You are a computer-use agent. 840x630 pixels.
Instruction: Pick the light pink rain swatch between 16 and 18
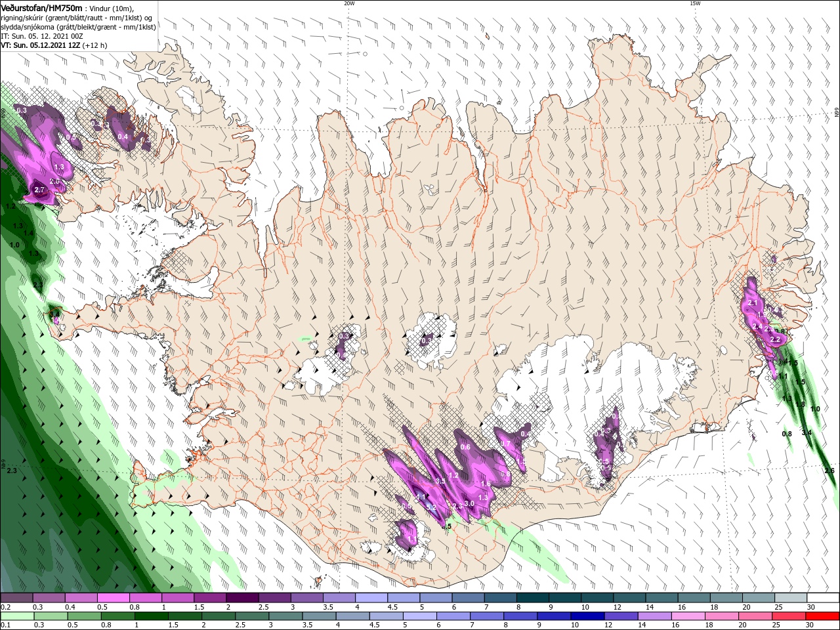[x=689, y=616]
